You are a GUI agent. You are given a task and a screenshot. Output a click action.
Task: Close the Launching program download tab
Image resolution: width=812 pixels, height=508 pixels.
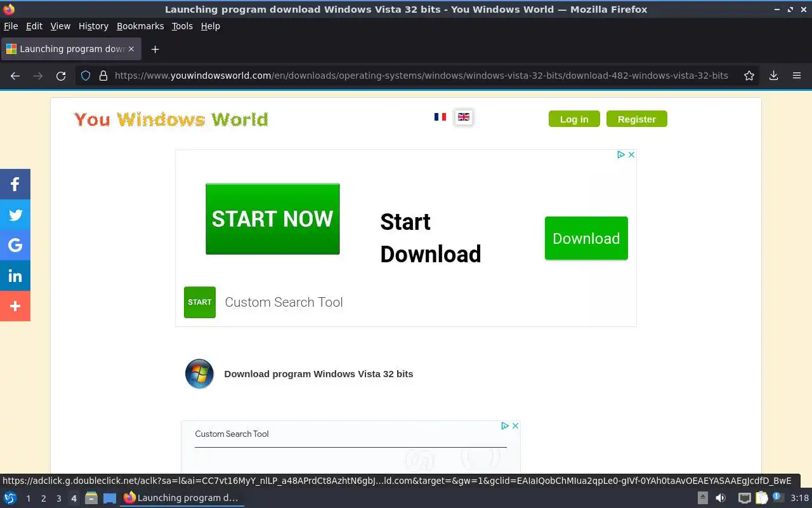click(131, 49)
